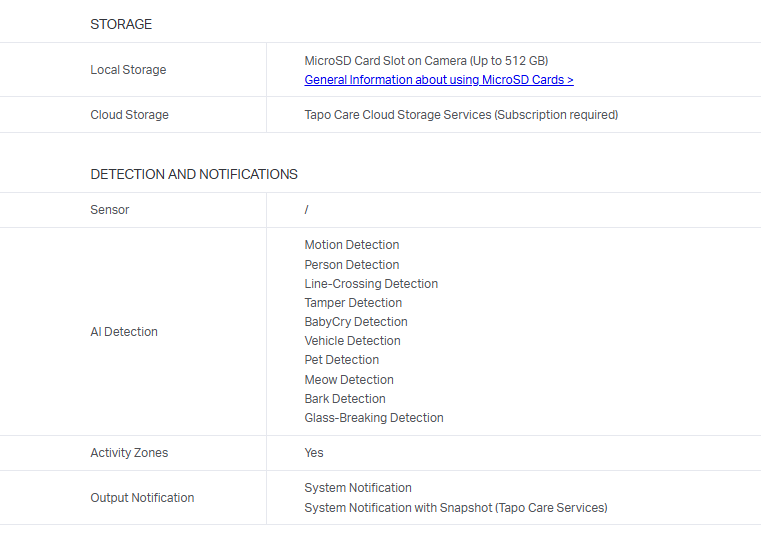Click the Output Notification row label

pyautogui.click(x=142, y=498)
